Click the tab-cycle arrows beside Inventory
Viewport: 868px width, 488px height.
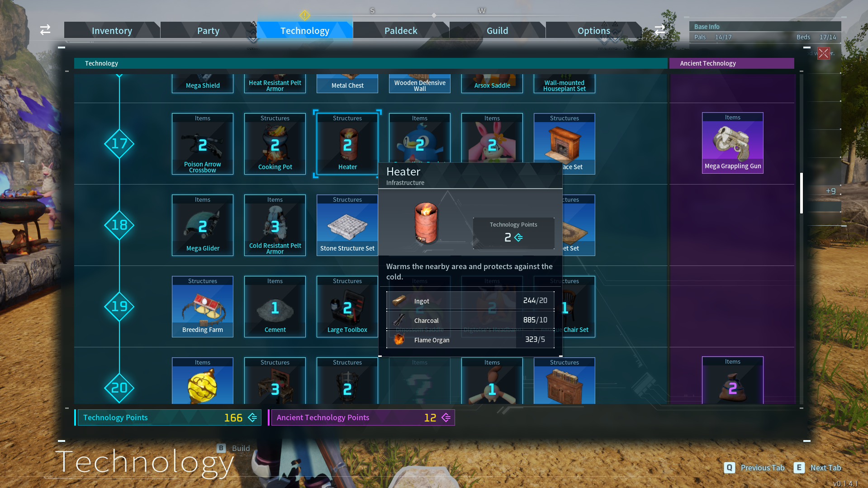(45, 30)
